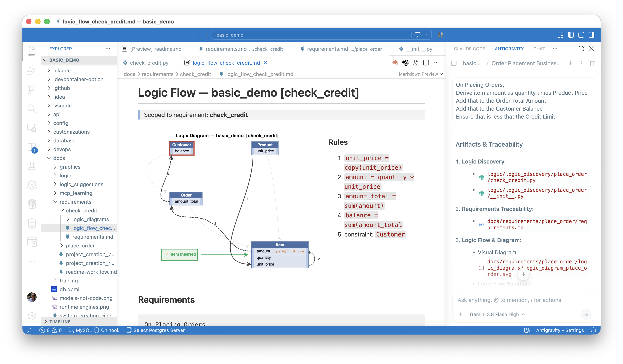Open the Explorer views and more actions menu

tap(108, 49)
